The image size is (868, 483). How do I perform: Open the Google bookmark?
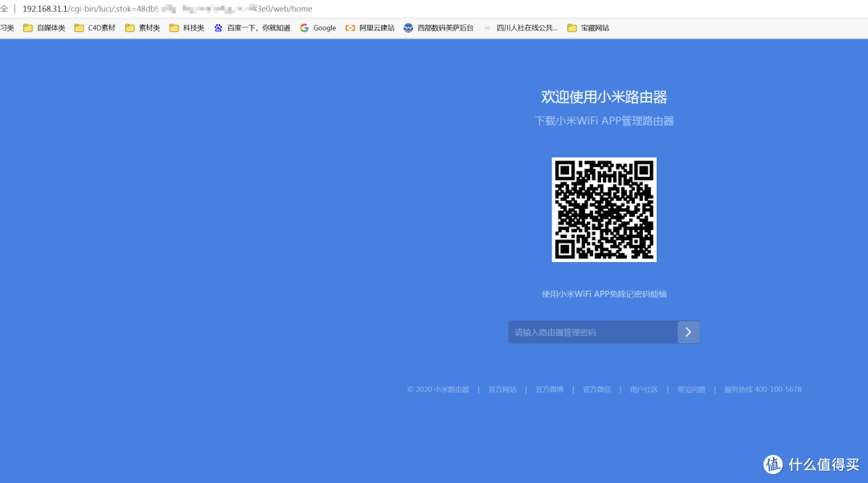[318, 27]
